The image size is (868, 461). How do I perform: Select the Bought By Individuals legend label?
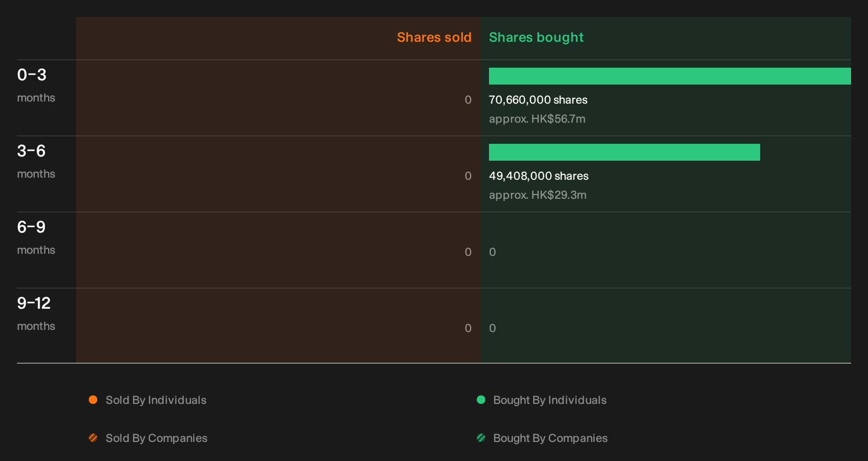(550, 400)
